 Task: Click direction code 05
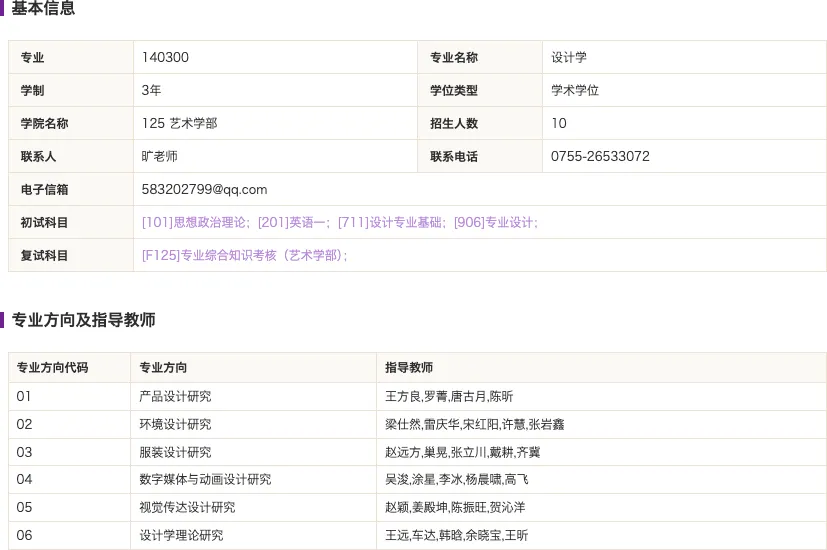[x=24, y=507]
